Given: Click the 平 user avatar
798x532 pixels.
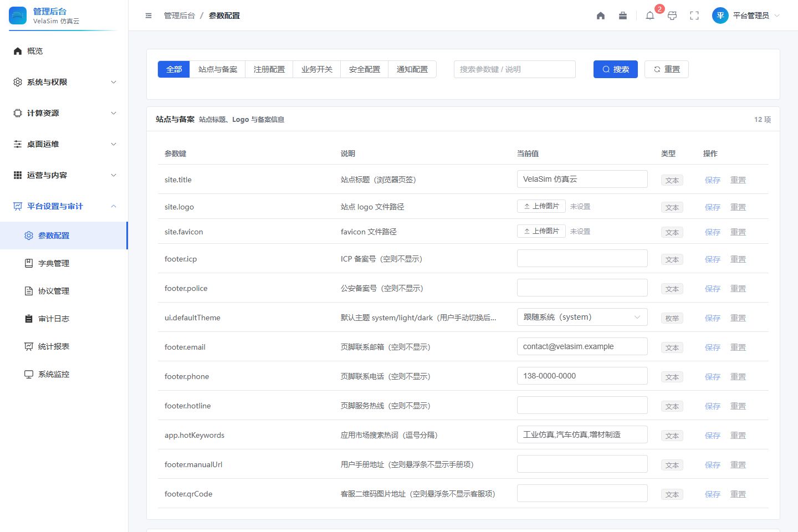Looking at the screenshot, I should pyautogui.click(x=720, y=16).
